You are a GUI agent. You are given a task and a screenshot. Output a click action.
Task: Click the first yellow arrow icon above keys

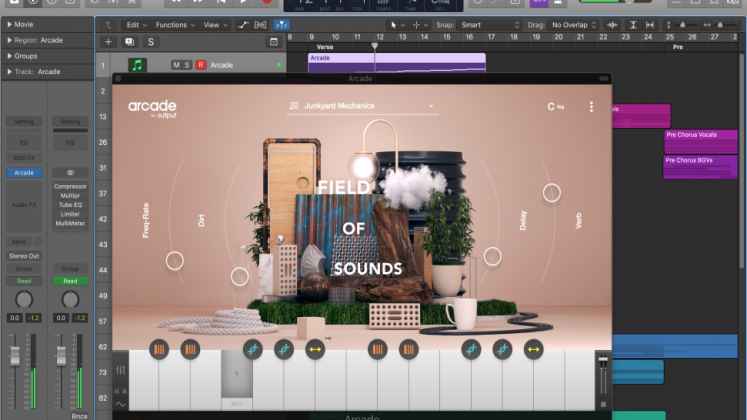314,349
